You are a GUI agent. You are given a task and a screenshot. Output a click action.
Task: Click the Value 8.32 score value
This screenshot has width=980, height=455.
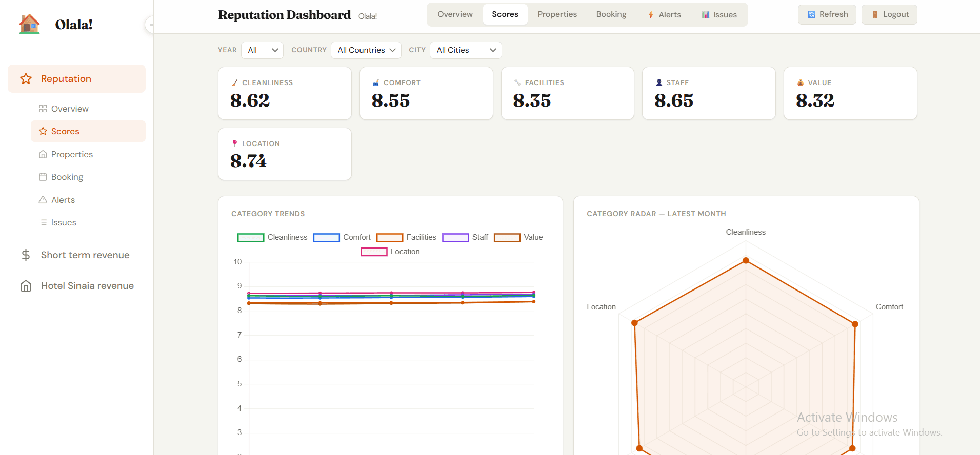point(815,100)
